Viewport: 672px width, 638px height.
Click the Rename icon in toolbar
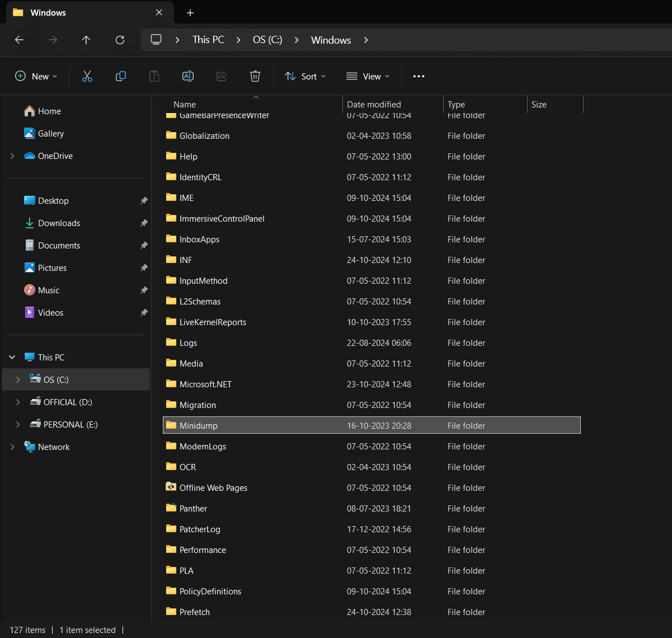188,77
